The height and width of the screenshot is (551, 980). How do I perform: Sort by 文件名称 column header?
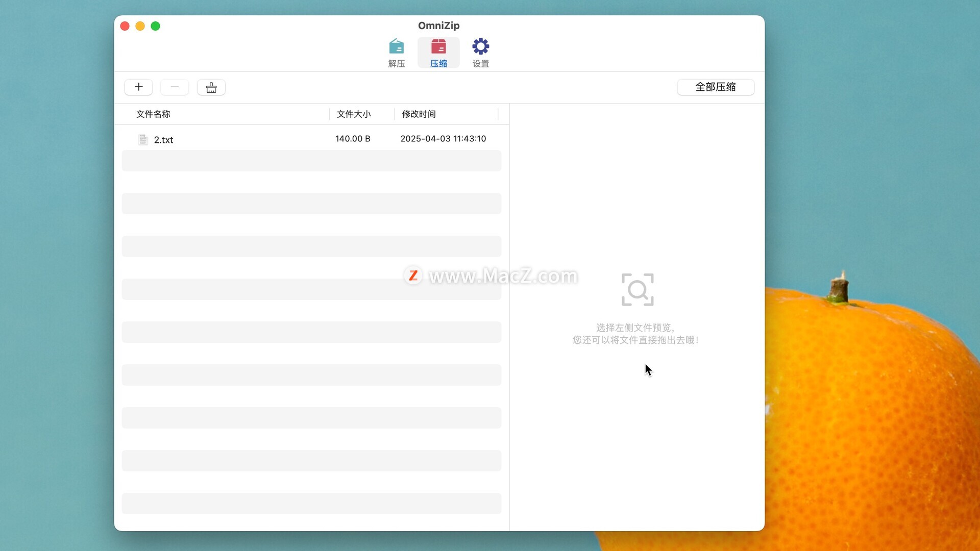[153, 114]
